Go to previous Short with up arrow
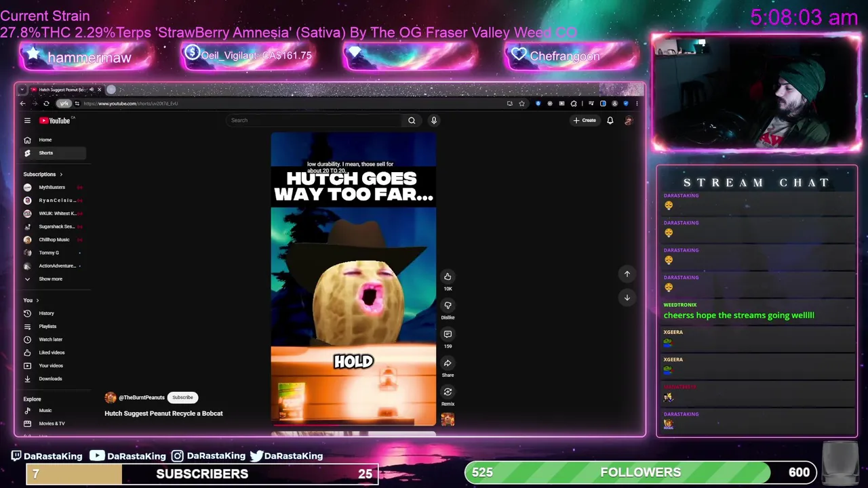The width and height of the screenshot is (868, 488). click(x=627, y=274)
